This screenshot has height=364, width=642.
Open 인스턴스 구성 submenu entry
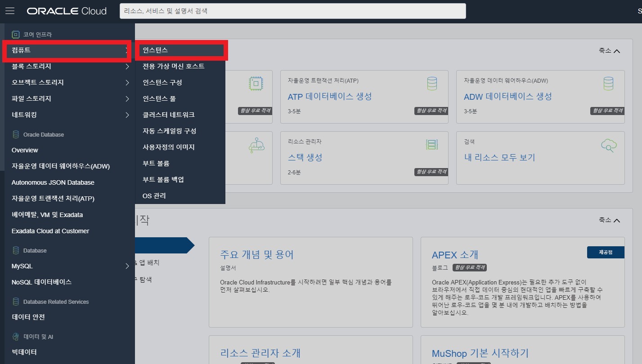[162, 82]
